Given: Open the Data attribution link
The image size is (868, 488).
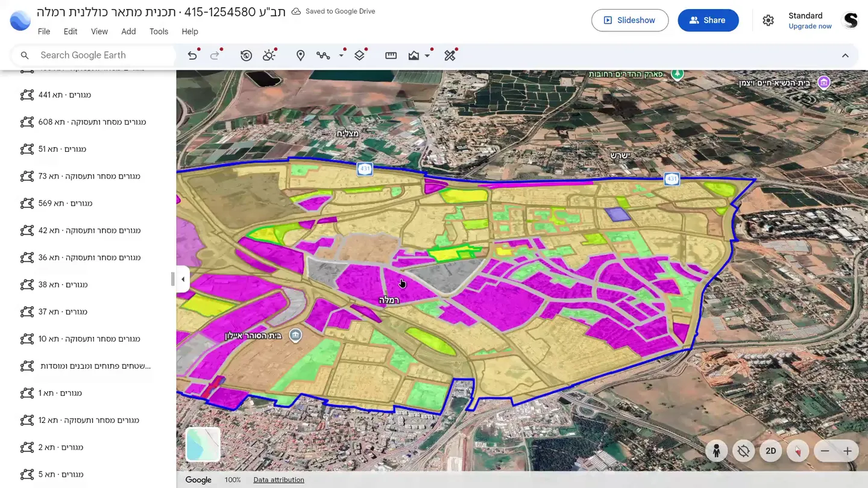Looking at the screenshot, I should coord(278,480).
